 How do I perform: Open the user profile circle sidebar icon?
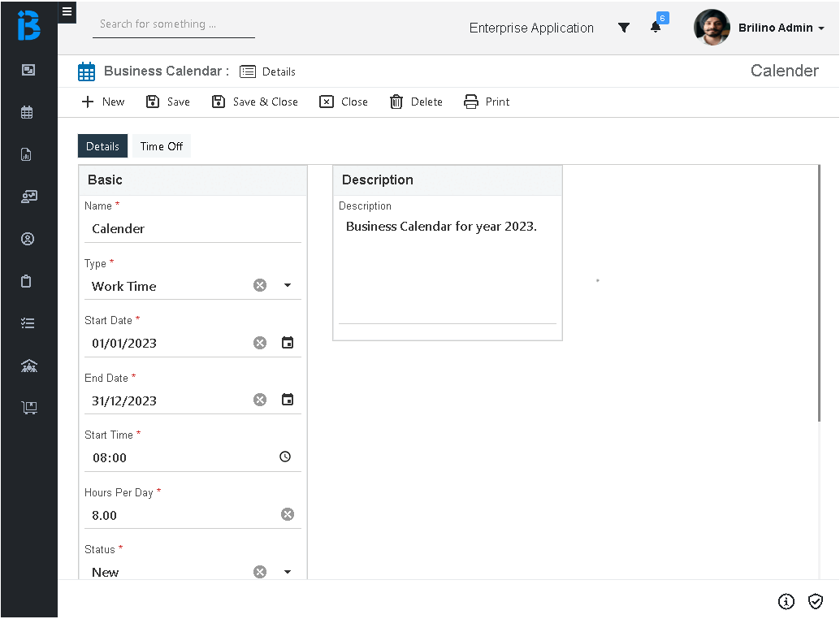tap(28, 239)
